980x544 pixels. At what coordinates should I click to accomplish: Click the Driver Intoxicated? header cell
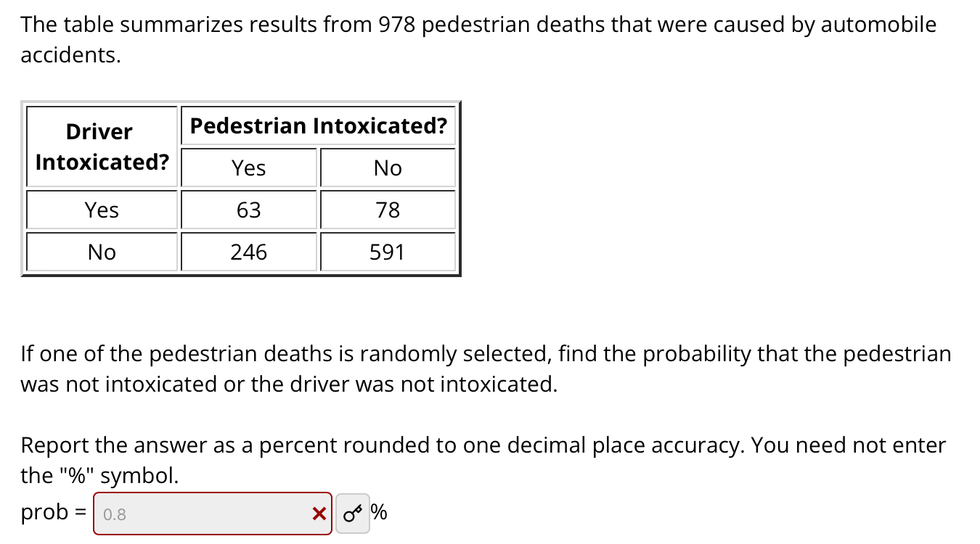tap(101, 145)
